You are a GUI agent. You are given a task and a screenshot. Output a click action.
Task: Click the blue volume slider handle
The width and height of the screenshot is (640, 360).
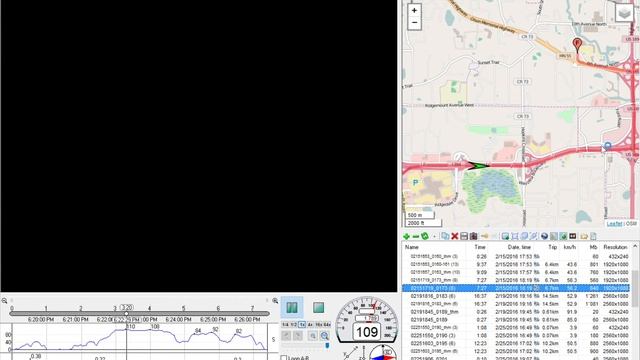pyautogui.click(x=327, y=346)
